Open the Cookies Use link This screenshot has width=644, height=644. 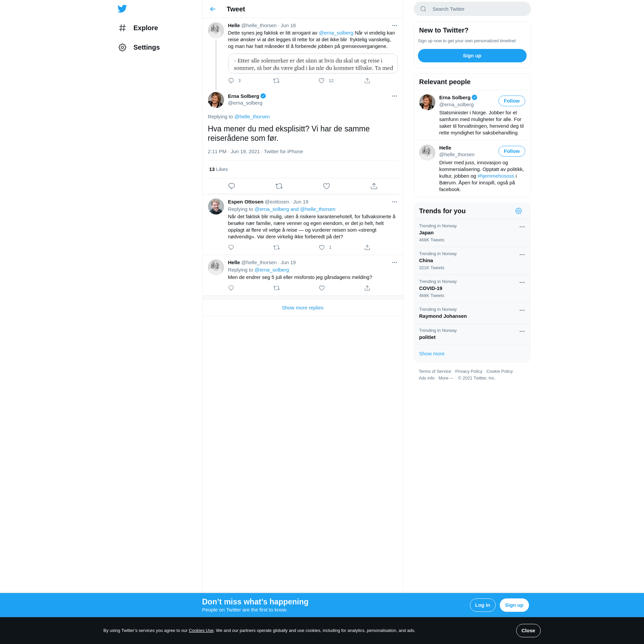(201, 631)
